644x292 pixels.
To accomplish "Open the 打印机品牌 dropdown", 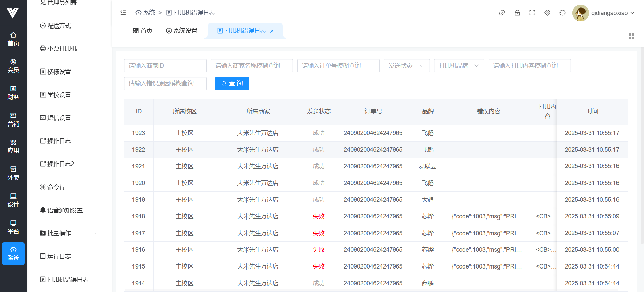I will 459,66.
